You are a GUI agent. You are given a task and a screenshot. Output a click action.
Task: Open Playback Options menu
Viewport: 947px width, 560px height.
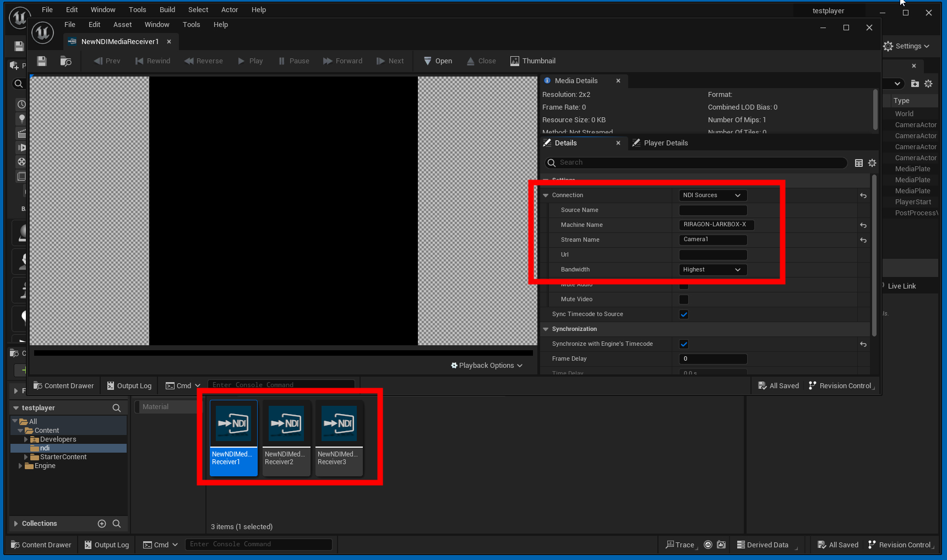tap(486, 366)
